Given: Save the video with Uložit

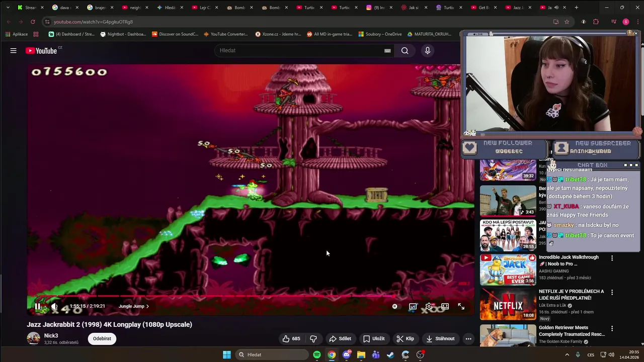Looking at the screenshot, I should [374, 338].
